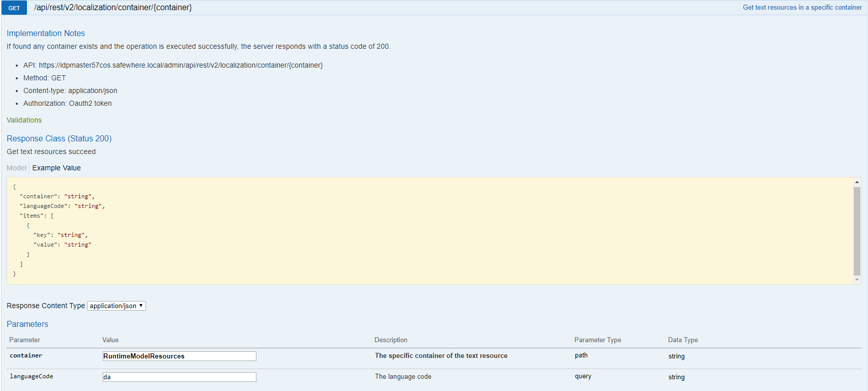
Task: Click the scroll down arrow in example box
Action: (857, 280)
